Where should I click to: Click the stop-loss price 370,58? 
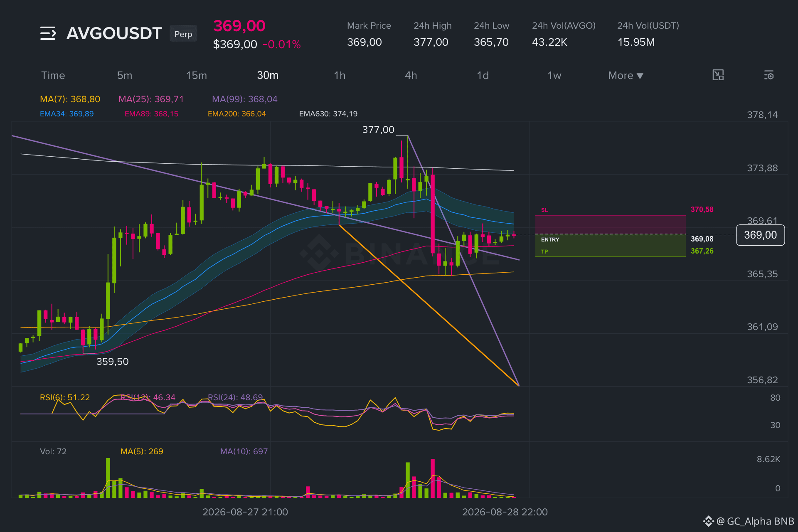tap(702, 209)
